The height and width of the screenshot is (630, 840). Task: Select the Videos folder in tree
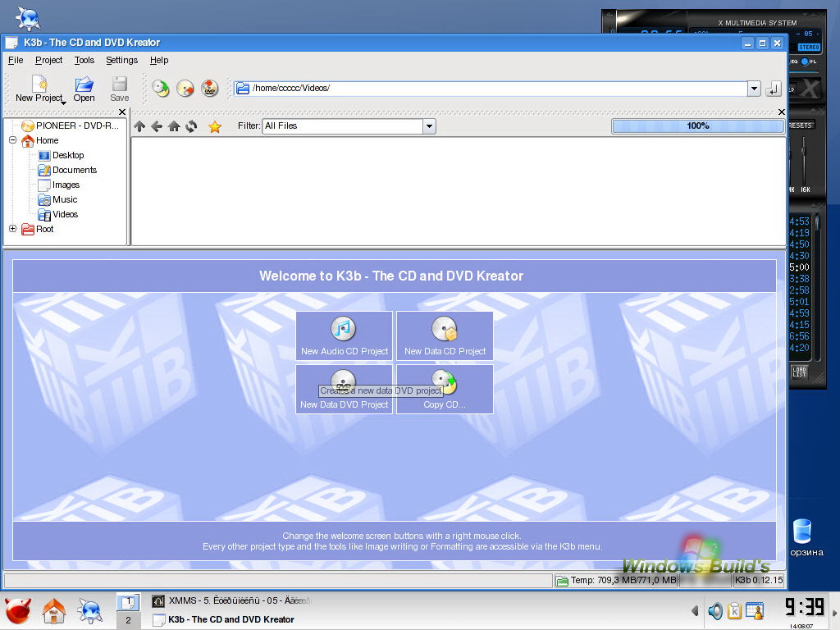[58, 214]
